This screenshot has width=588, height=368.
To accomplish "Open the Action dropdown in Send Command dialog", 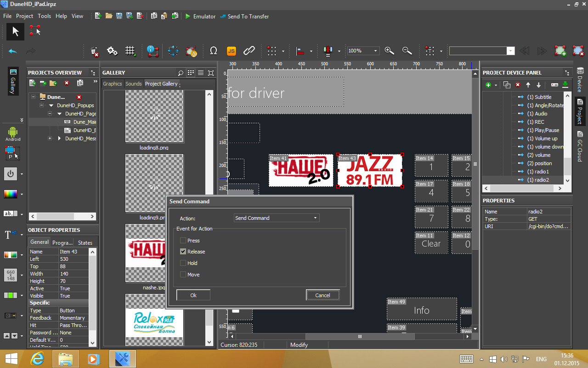I will point(277,218).
